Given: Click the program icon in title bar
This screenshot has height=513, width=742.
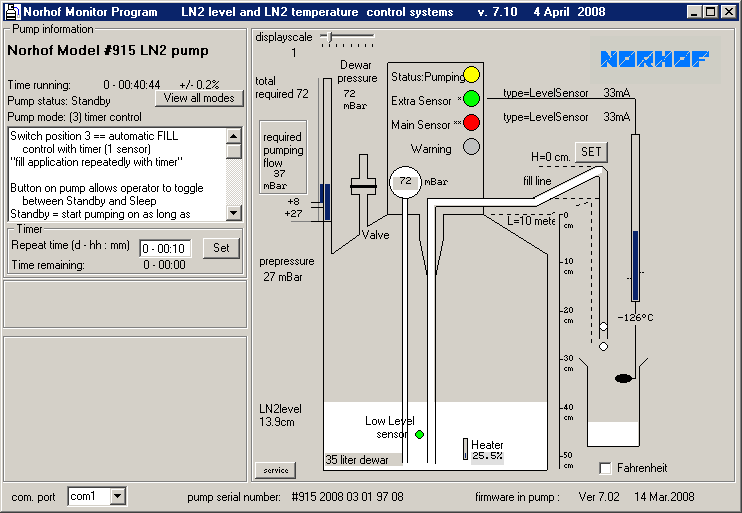Looking at the screenshot, I should [12, 11].
